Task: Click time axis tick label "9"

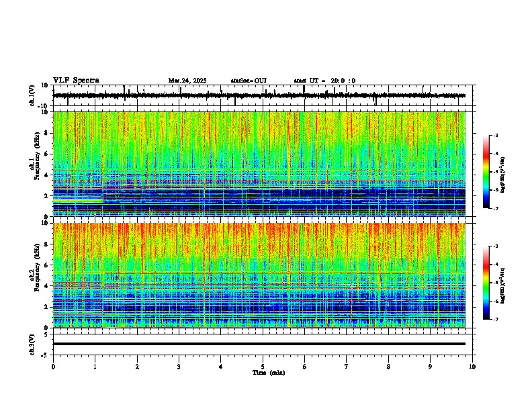Action: coord(430,367)
